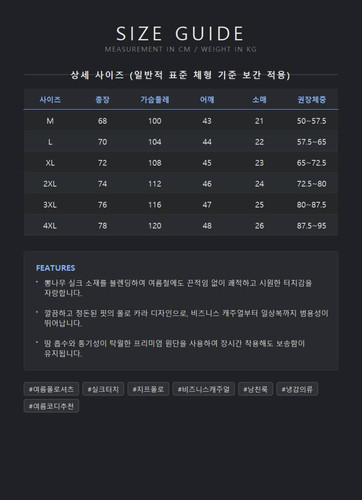Viewport: 362px width, 500px height.
Task: Click the FEATURES heading
Action: coord(56,268)
